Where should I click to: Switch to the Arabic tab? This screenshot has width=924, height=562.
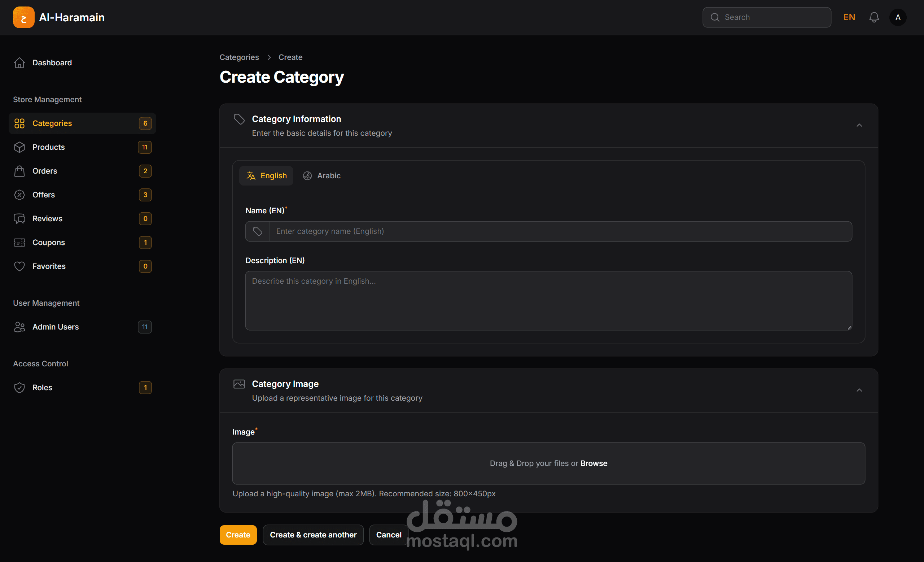[x=322, y=175]
